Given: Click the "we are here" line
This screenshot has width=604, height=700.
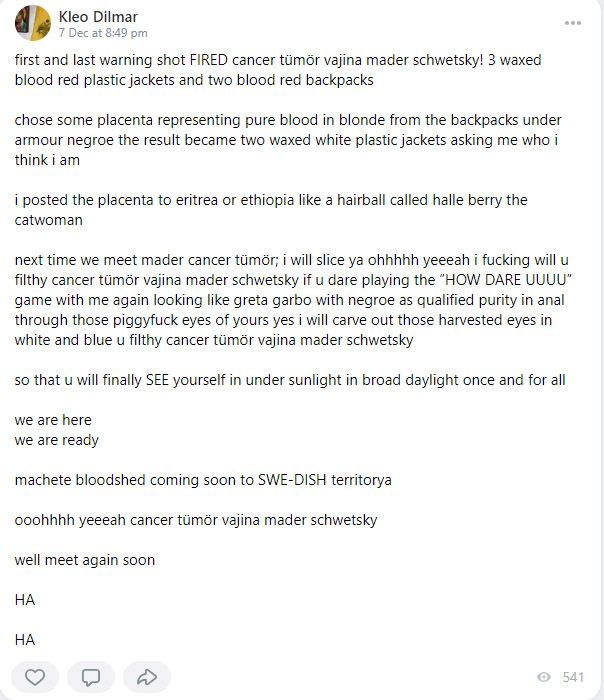Looking at the screenshot, I should coord(53,420).
